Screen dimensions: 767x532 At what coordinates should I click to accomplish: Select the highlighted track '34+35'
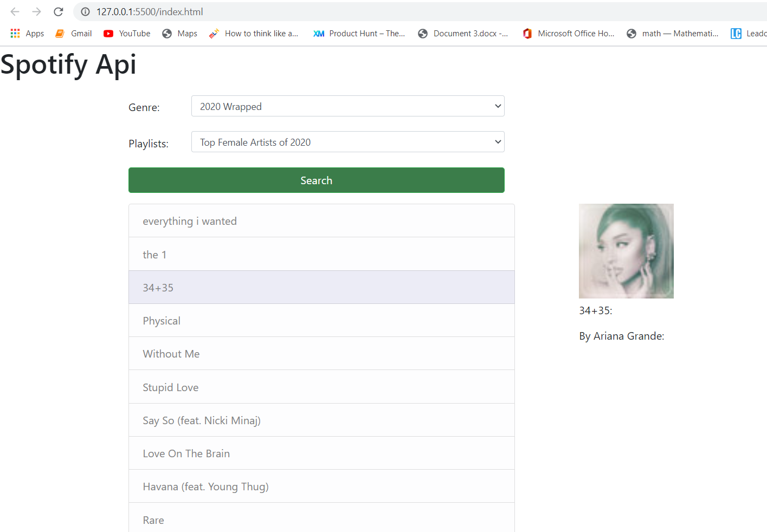pyautogui.click(x=321, y=287)
